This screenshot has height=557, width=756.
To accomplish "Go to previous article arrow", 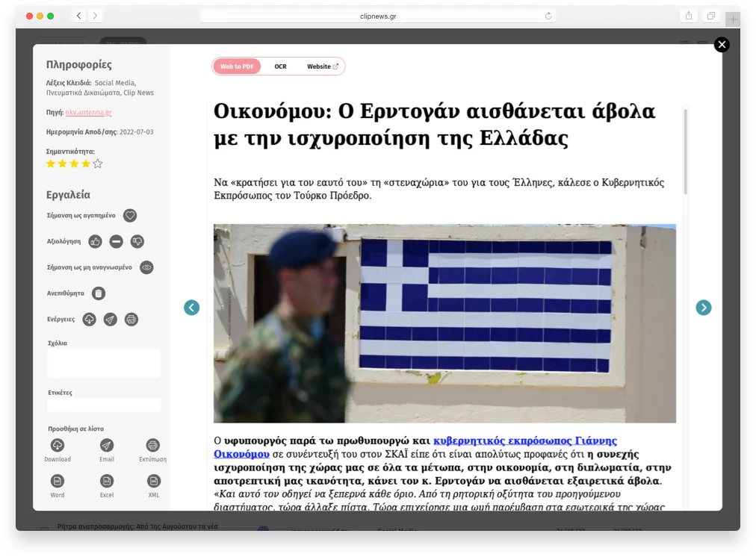I will (192, 308).
